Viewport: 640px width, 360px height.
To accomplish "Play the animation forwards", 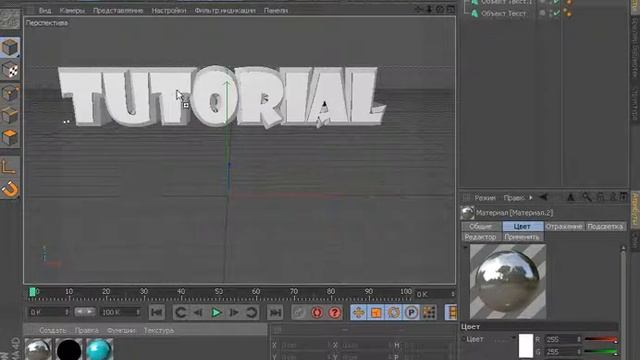I will click(216, 313).
